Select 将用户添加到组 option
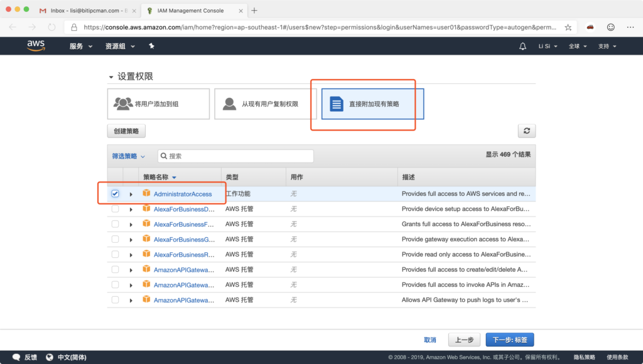This screenshot has width=643, height=364. pyautogui.click(x=158, y=104)
